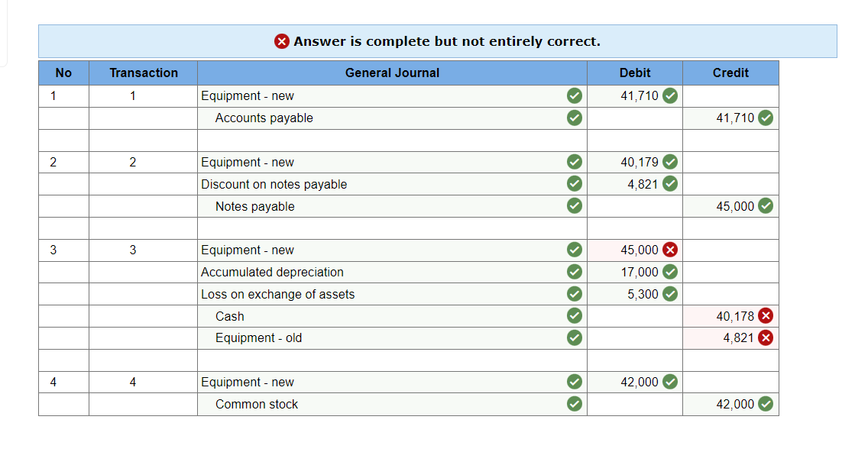
Task: Click the debit value 5,300
Action: pyautogui.click(x=643, y=294)
